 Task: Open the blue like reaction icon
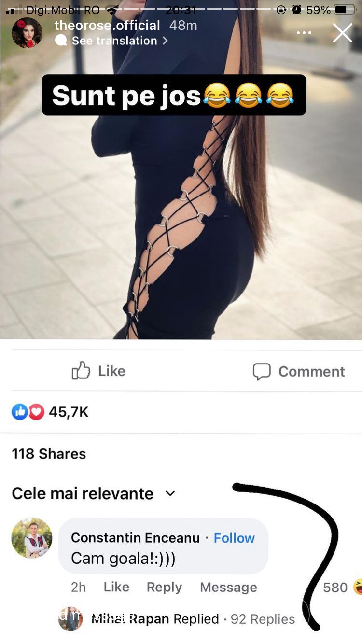point(20,412)
